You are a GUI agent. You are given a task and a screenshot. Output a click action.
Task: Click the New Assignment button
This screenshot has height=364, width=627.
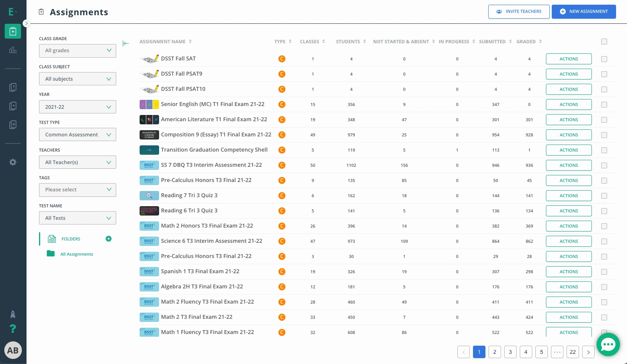(x=584, y=12)
